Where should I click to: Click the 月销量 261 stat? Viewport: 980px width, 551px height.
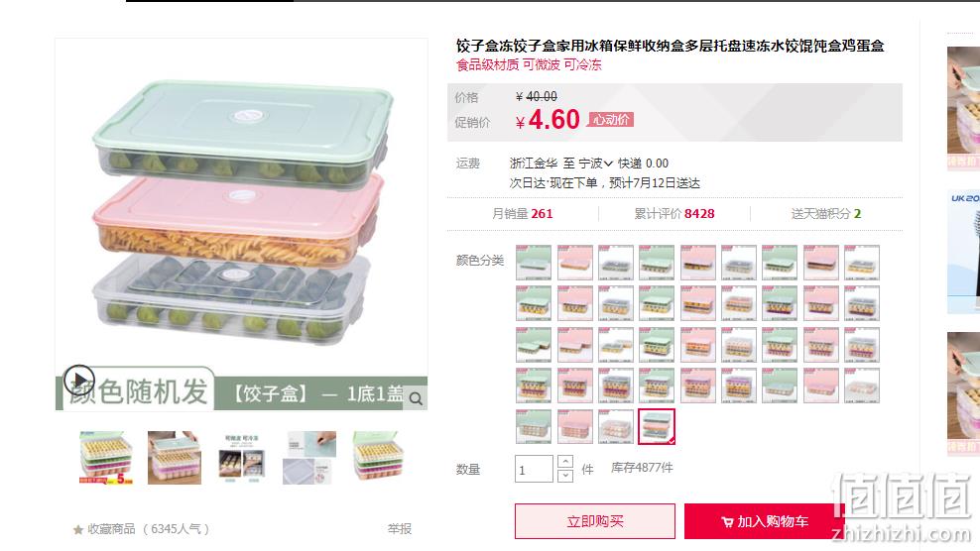523,214
